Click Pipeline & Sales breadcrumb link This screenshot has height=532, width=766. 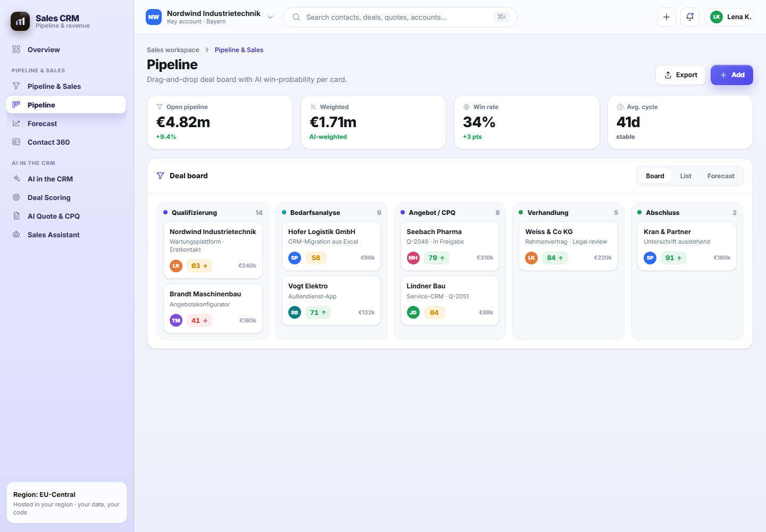239,50
